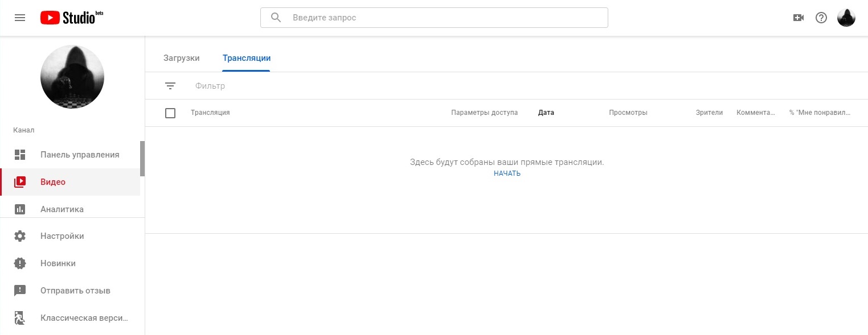Click the classic version exit icon
Image resolution: width=868 pixels, height=335 pixels.
coord(20,318)
